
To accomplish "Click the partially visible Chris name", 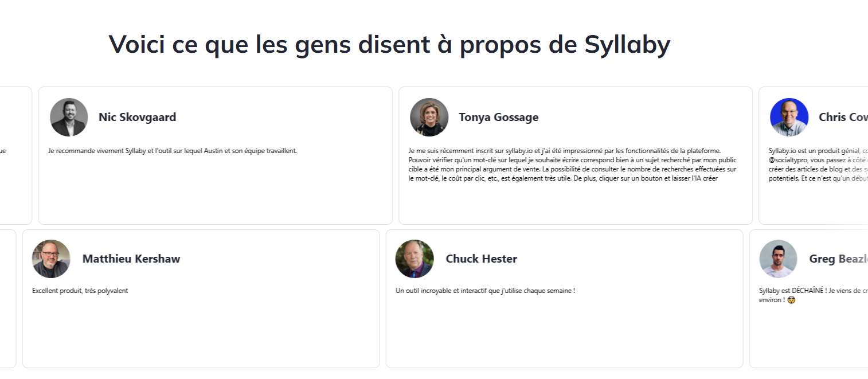I will point(842,117).
